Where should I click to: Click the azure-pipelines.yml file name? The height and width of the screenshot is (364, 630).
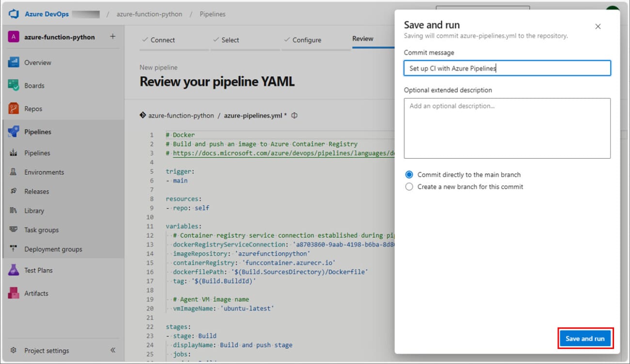[x=253, y=116]
